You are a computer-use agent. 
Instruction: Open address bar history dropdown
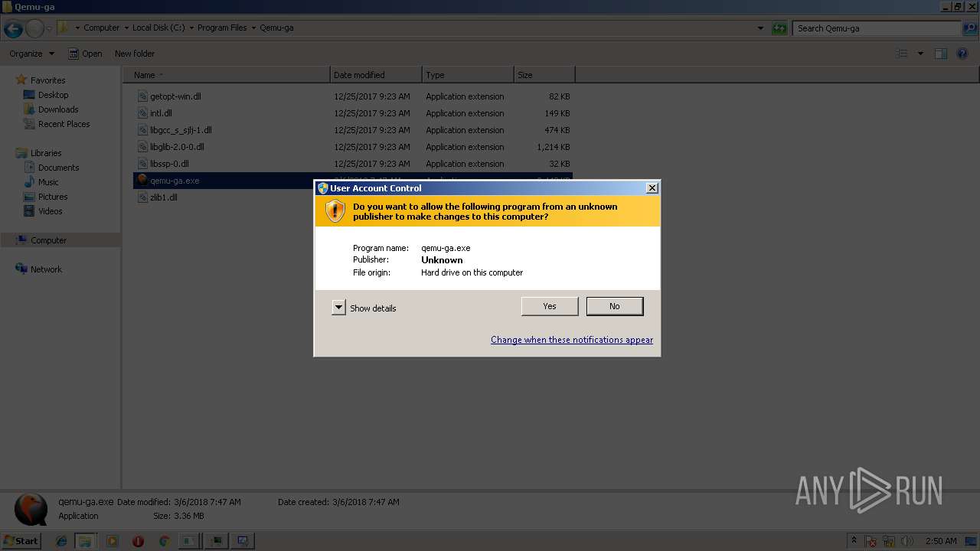tap(760, 28)
